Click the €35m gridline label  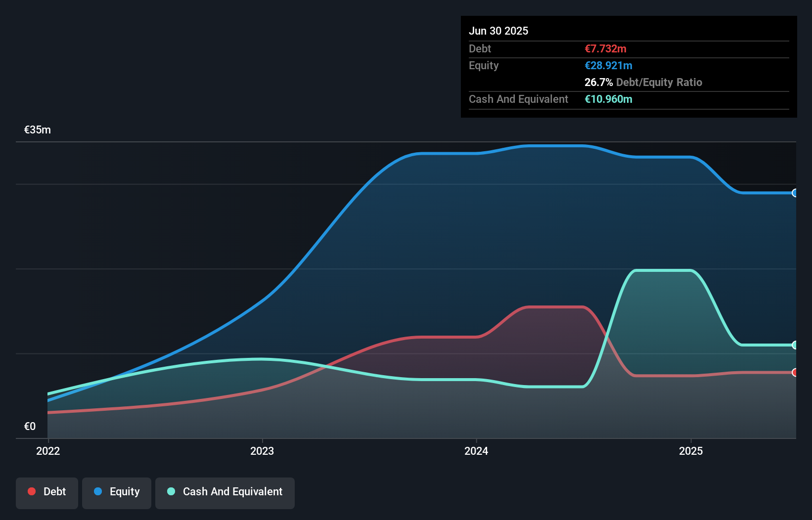coord(37,130)
